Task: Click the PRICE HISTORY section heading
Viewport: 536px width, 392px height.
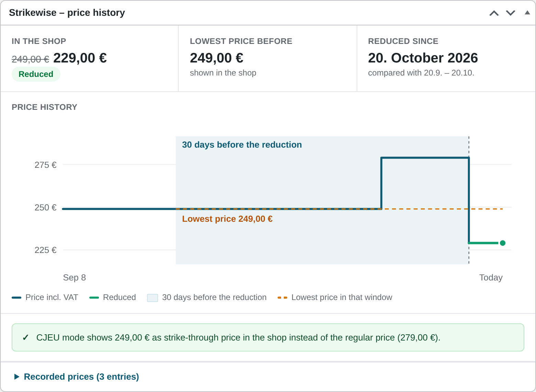Action: 44,107
